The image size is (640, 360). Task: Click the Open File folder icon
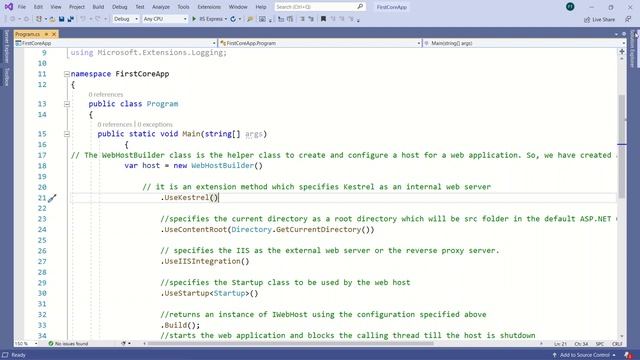(x=52, y=19)
